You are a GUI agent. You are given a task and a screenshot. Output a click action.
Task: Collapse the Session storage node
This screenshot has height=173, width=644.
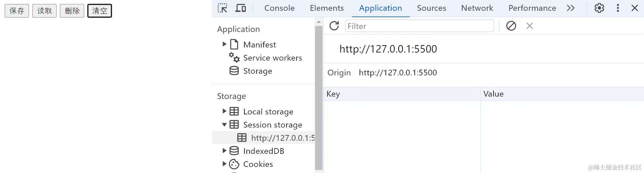click(x=225, y=125)
